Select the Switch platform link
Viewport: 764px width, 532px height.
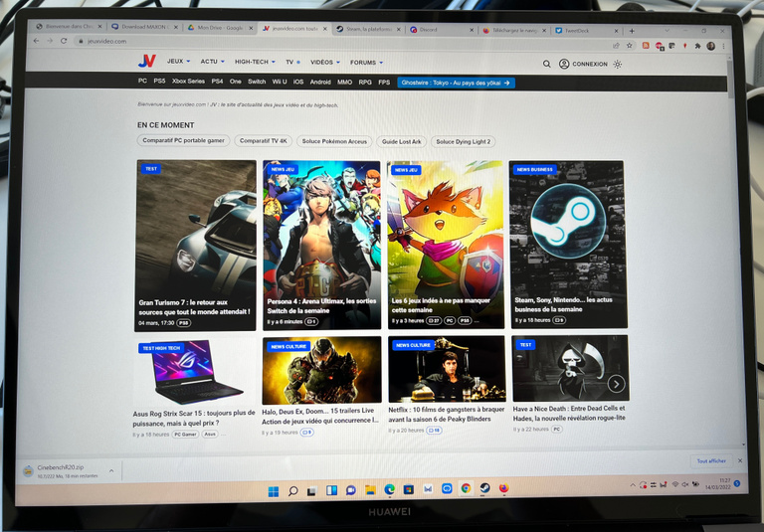coord(257,82)
